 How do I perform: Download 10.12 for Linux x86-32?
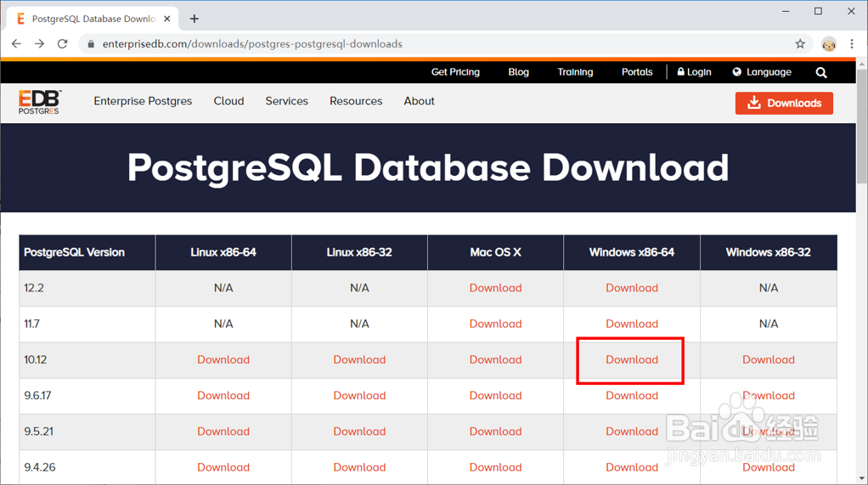tap(359, 360)
